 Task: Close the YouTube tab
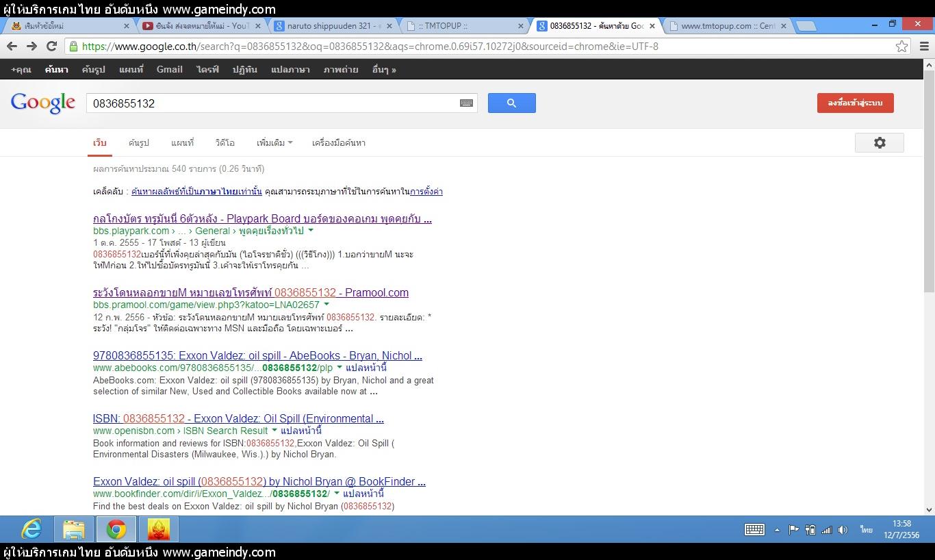[x=258, y=26]
